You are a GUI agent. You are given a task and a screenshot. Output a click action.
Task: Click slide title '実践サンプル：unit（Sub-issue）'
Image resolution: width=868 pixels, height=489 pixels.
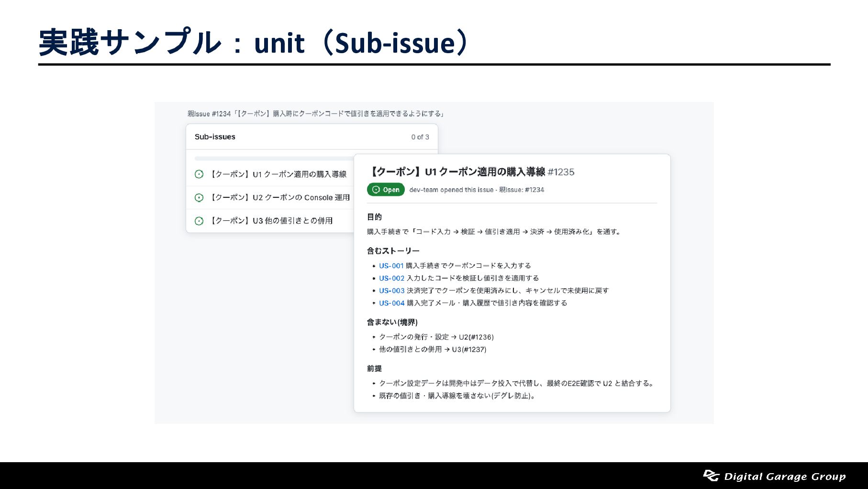255,42
